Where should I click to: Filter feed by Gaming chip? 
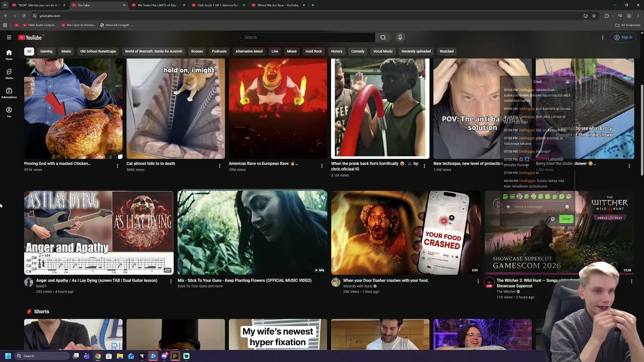click(x=46, y=51)
